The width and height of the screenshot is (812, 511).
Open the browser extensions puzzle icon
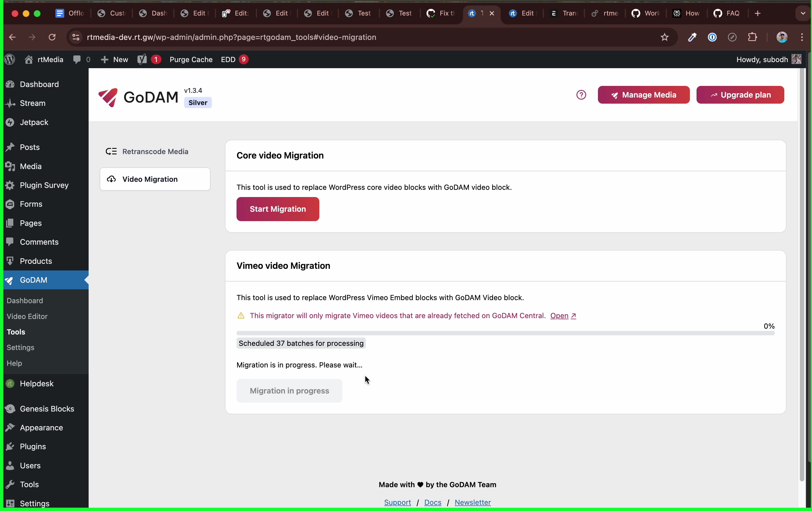coord(752,37)
